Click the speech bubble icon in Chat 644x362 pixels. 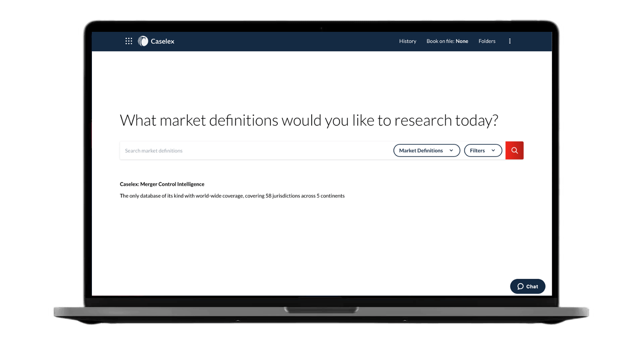tap(520, 287)
